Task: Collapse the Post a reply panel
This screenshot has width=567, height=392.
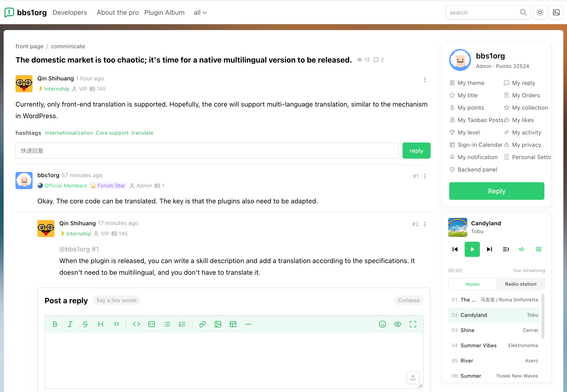Action: 408,300
